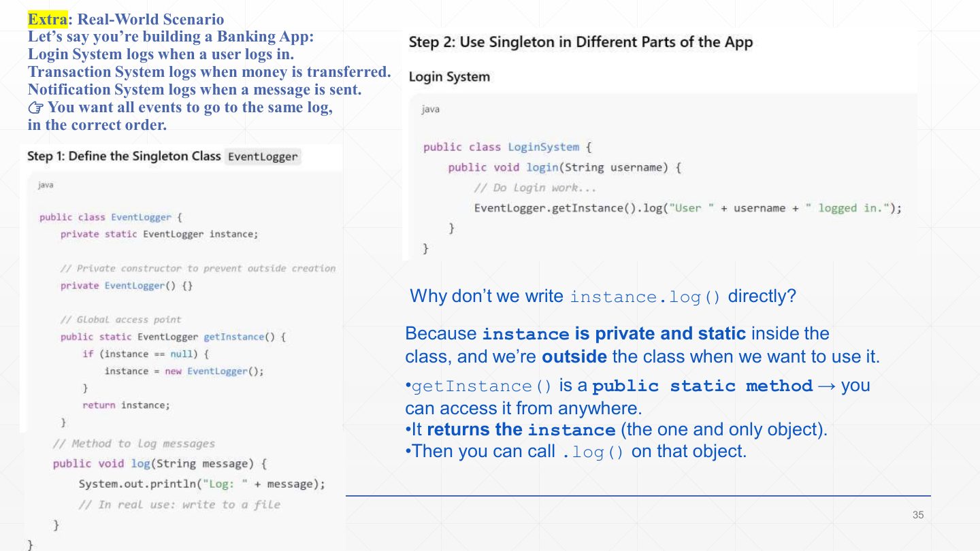Click the pointing-hand emoji before "You want all events"

36,108
